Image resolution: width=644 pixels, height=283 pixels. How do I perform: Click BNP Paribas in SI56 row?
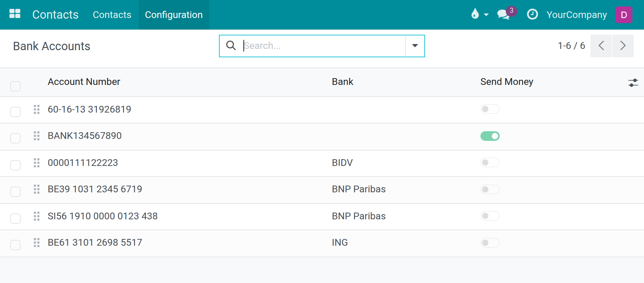tap(359, 216)
